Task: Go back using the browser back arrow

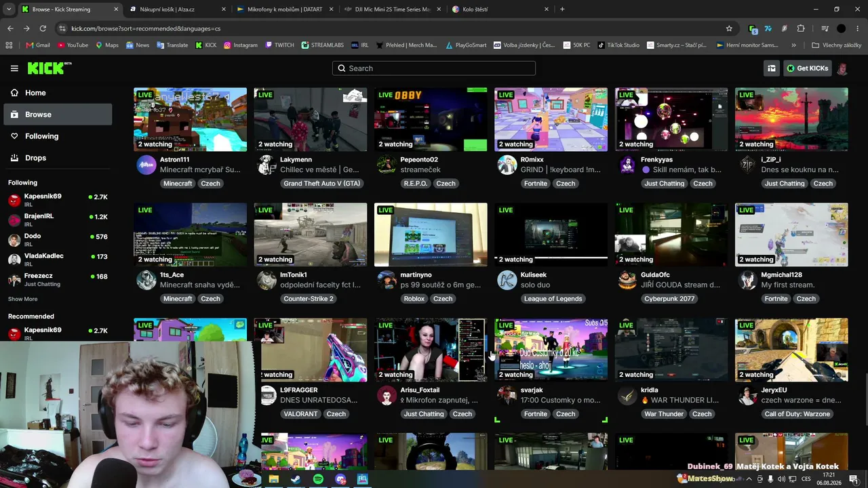Action: click(x=10, y=28)
